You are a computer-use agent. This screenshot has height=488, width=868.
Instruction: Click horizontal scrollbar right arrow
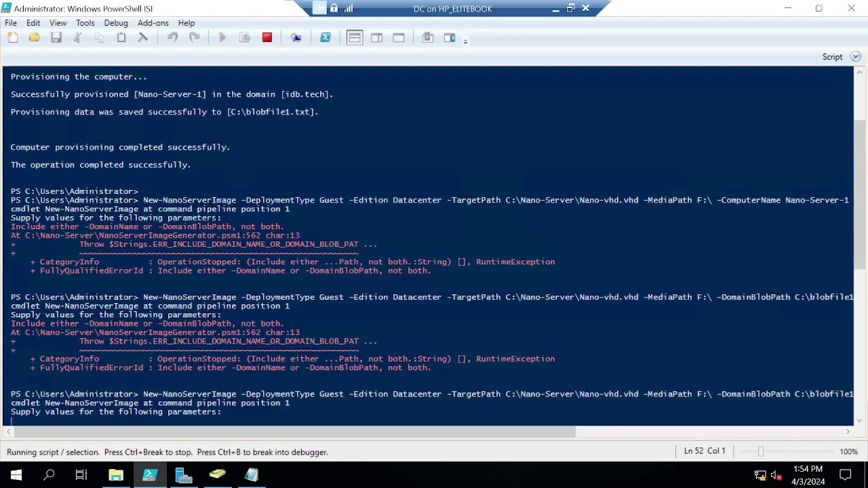[x=848, y=432]
